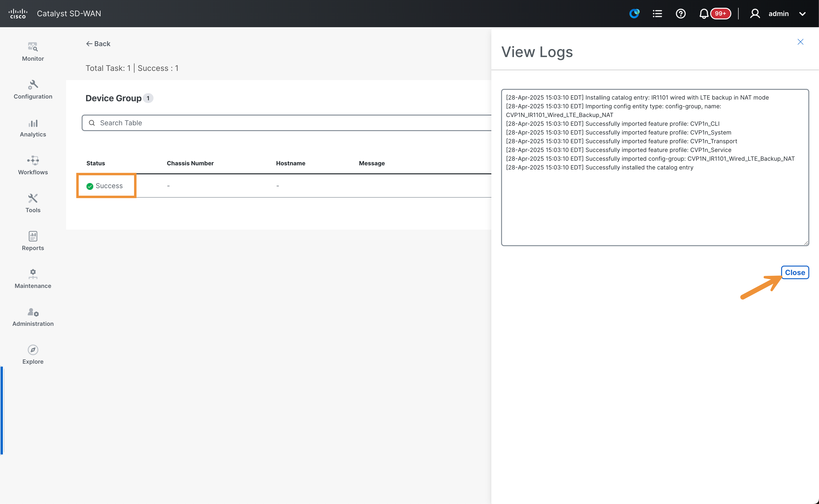This screenshot has width=819, height=504.
Task: Click the CVP1n_Transport feature profile log line
Action: (x=622, y=141)
